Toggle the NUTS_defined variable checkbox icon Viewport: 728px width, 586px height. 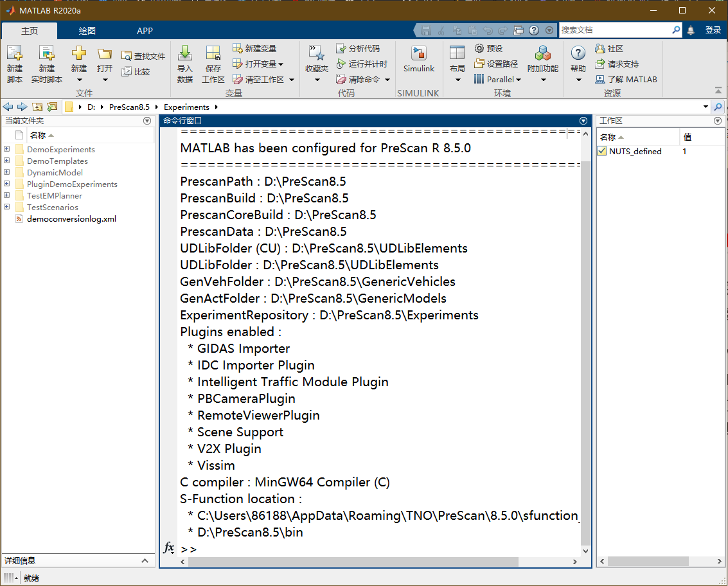tap(601, 151)
